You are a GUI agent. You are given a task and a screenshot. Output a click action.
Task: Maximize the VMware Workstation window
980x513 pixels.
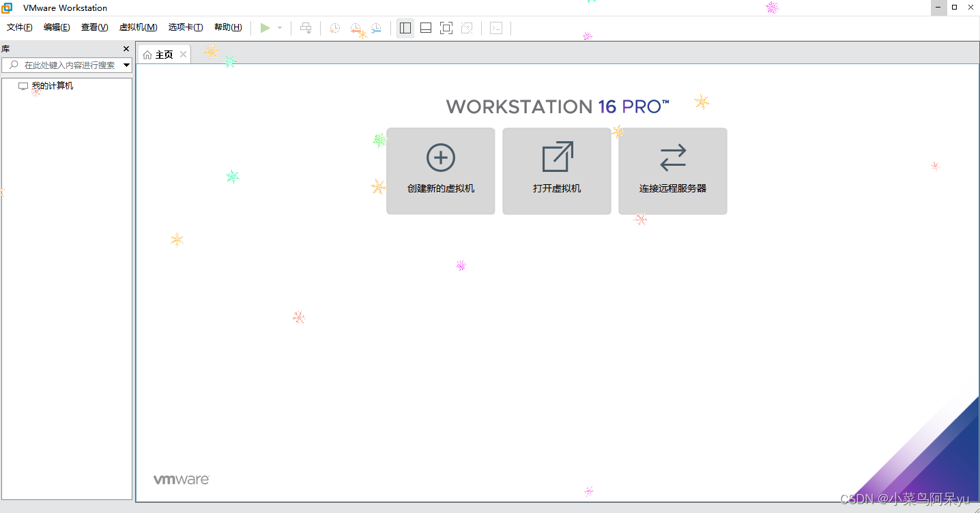955,8
